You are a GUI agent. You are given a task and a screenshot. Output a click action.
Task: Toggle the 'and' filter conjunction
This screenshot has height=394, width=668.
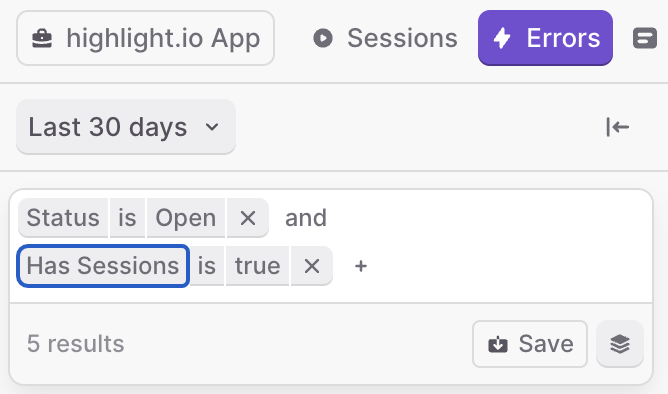coord(305,218)
